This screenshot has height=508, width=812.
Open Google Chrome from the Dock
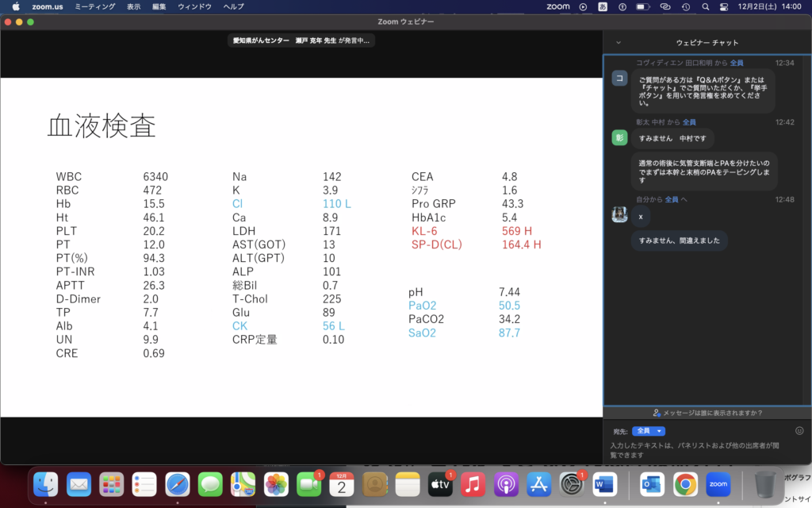[685, 483]
